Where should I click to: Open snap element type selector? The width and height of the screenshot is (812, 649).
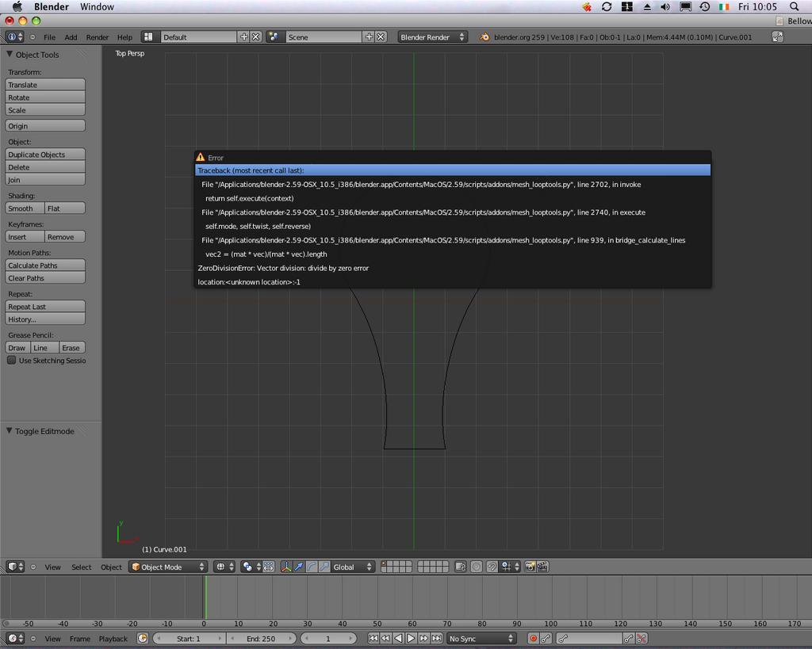(x=510, y=567)
